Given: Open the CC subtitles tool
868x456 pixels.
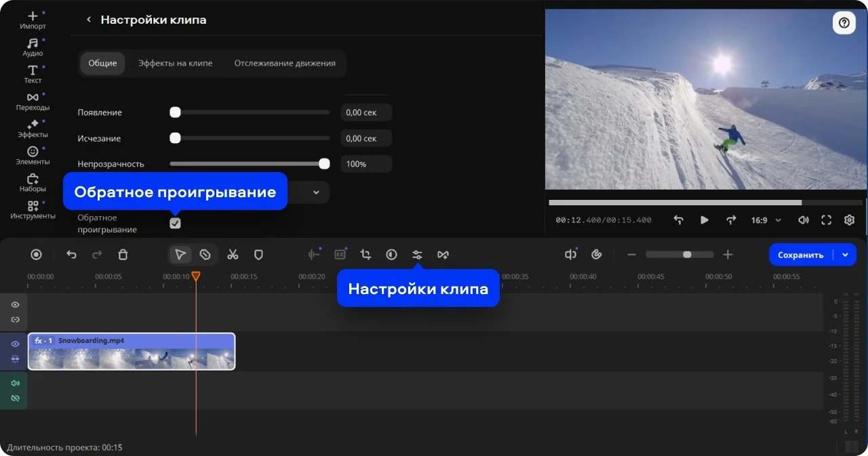Looking at the screenshot, I should 340,255.
